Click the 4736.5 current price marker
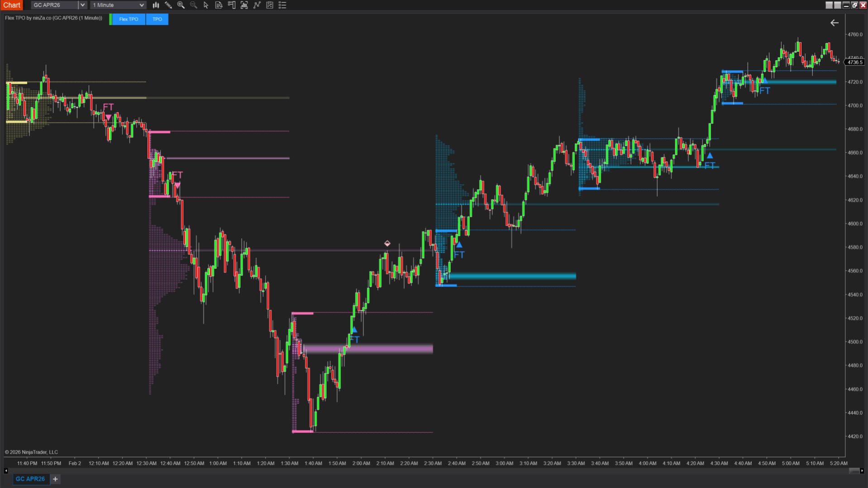The height and width of the screenshot is (488, 868). [x=854, y=62]
